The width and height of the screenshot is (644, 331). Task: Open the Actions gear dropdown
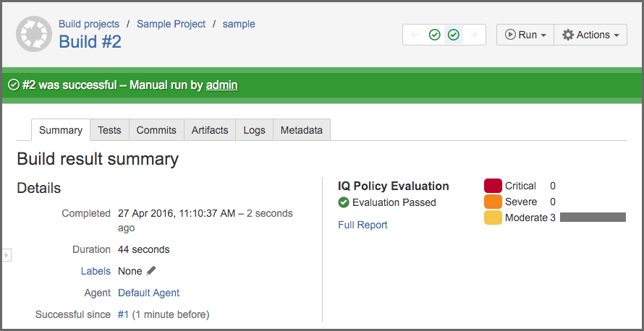590,35
